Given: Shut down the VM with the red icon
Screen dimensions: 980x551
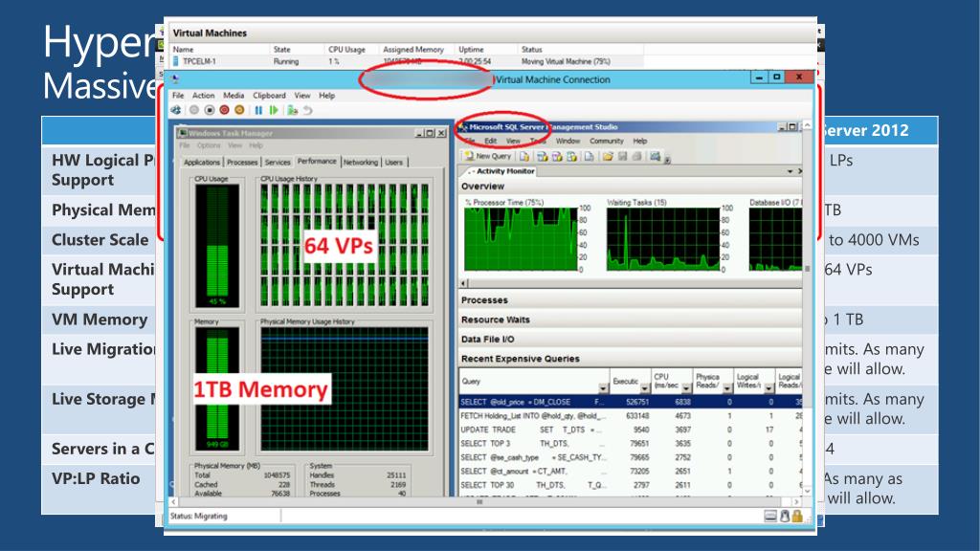Looking at the screenshot, I should click(224, 111).
